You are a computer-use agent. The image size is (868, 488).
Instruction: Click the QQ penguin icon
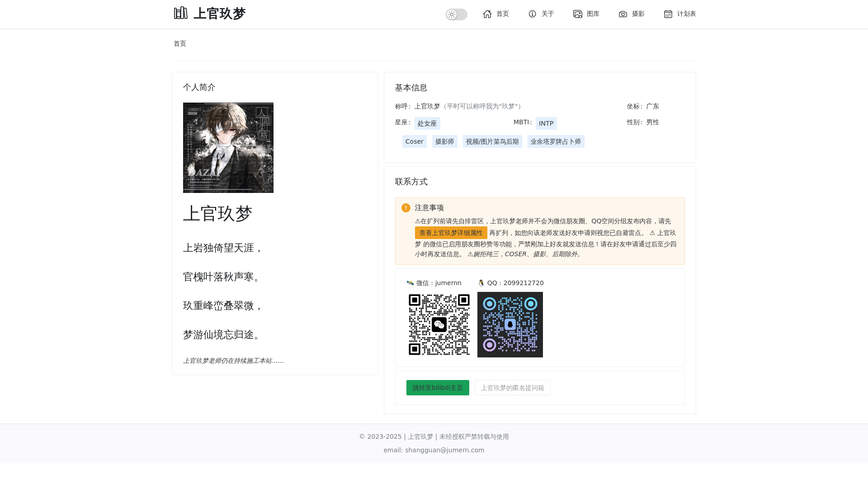click(481, 283)
